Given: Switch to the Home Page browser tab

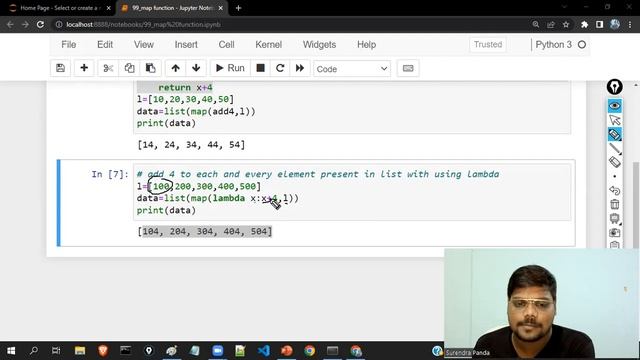Looking at the screenshot, I should 60,8.
